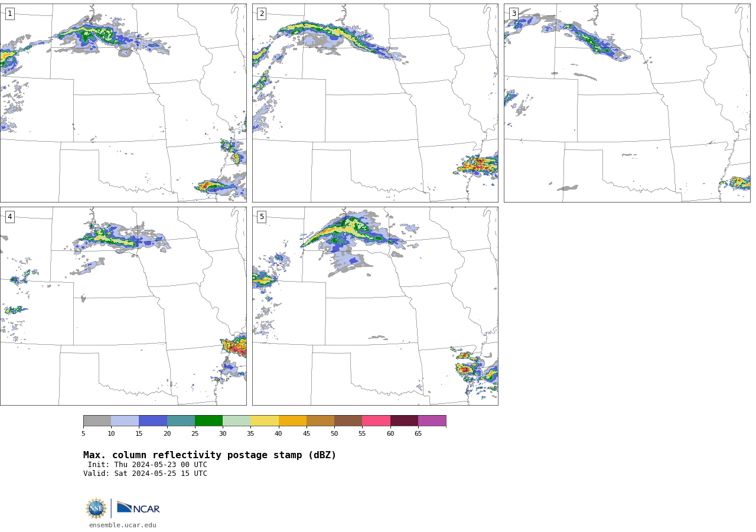Open postage stamp map number 2
Screen dimensions: 756x532
coord(375,103)
